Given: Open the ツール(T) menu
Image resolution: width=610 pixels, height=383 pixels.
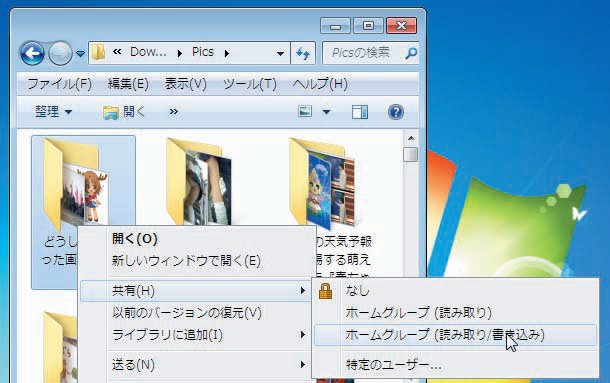Looking at the screenshot, I should [249, 84].
